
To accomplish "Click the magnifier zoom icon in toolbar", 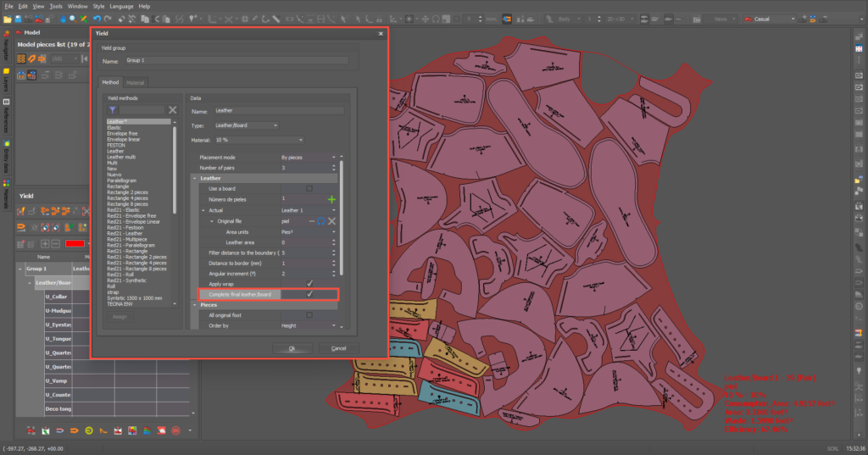I will tap(73, 19).
